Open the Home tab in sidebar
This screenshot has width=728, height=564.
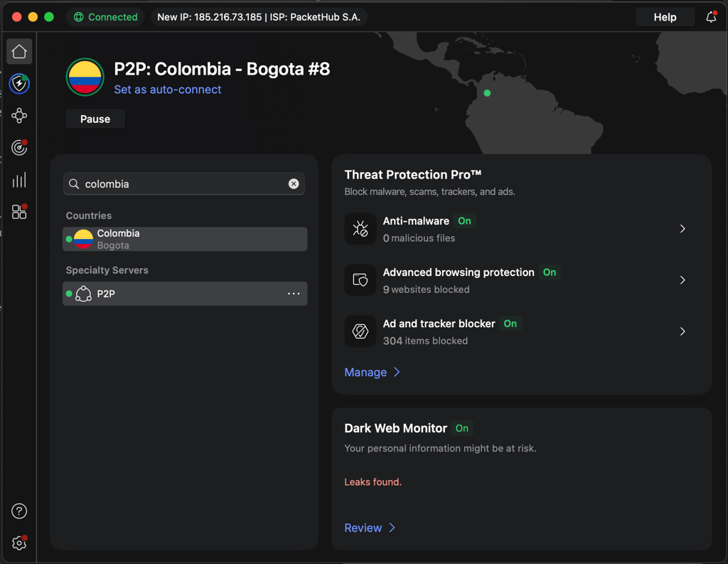(19, 52)
